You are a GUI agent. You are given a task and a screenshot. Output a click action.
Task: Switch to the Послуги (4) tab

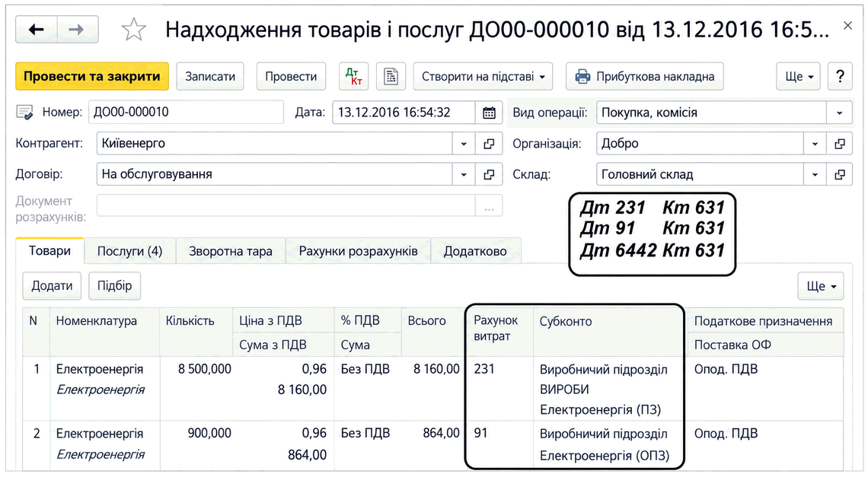click(x=130, y=251)
